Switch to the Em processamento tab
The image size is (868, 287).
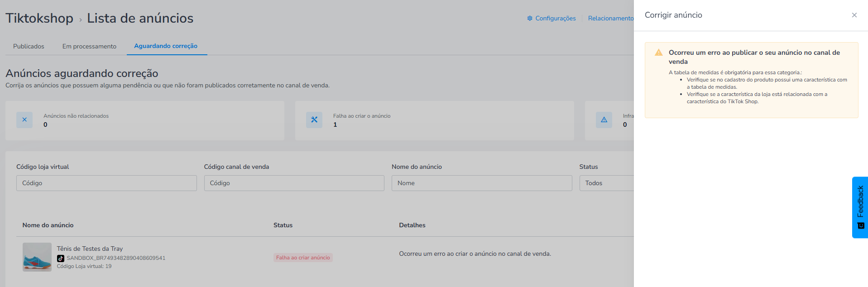(x=89, y=46)
